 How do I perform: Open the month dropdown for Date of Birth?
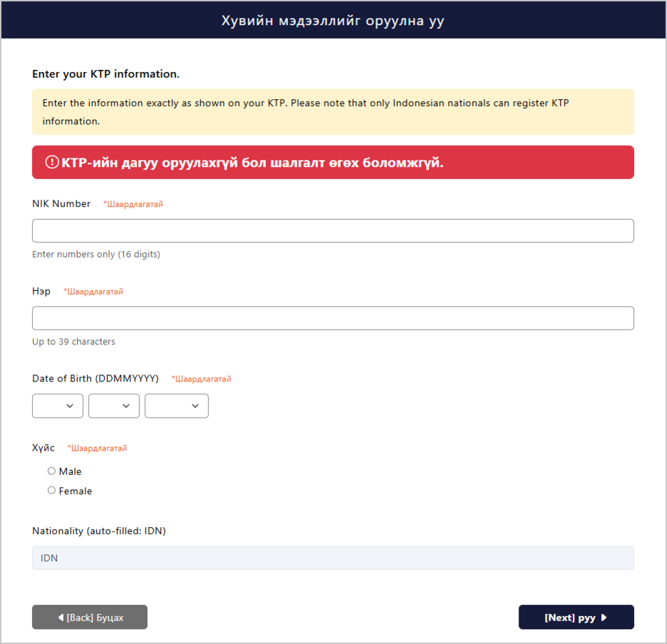pyautogui.click(x=114, y=406)
